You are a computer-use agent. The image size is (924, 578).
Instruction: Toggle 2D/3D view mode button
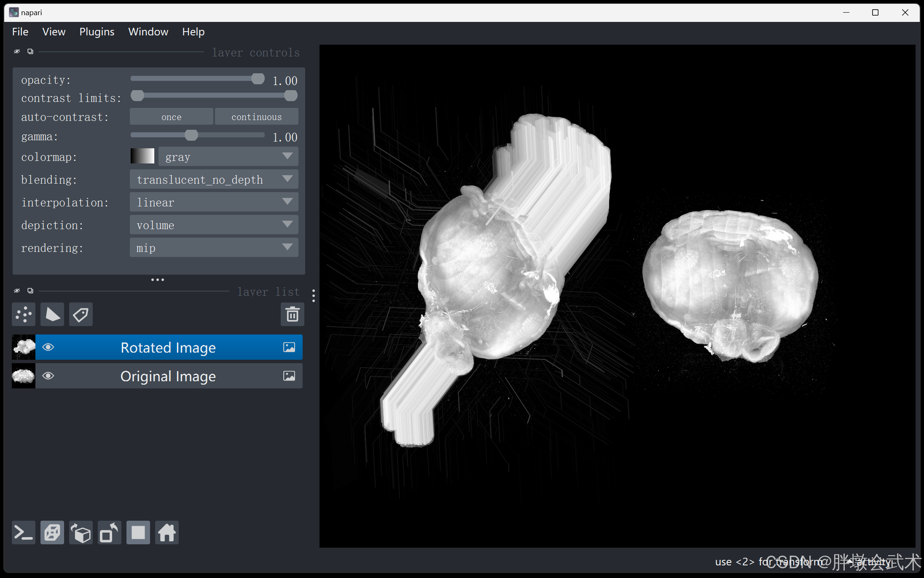pos(52,533)
